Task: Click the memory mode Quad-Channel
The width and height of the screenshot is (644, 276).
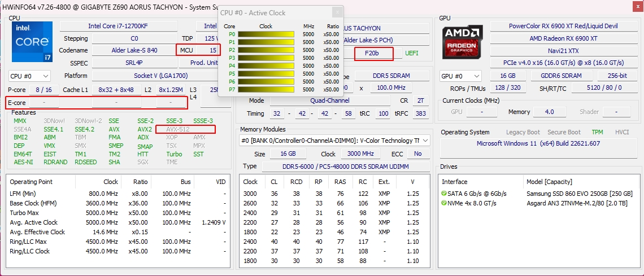Action: coord(330,100)
